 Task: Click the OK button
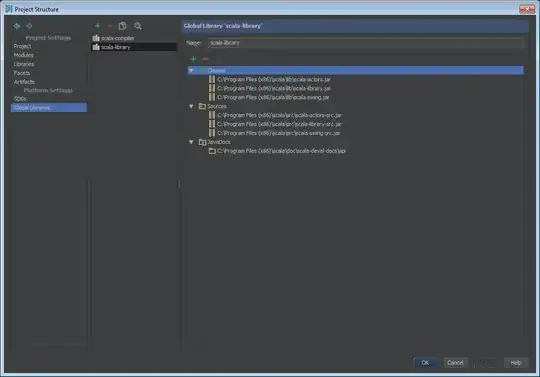[x=425, y=363]
